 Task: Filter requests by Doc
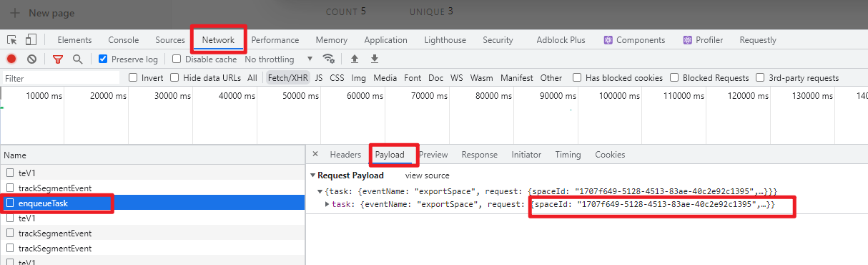pos(435,78)
